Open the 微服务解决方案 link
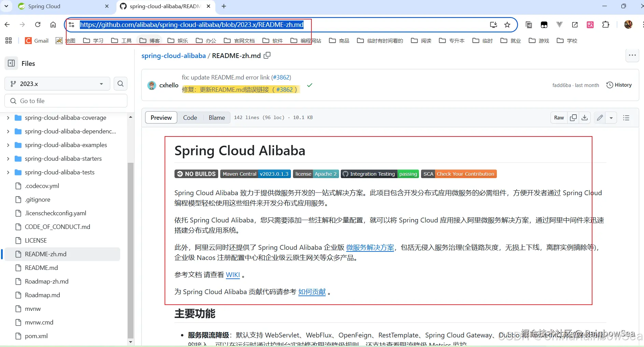 pos(370,247)
